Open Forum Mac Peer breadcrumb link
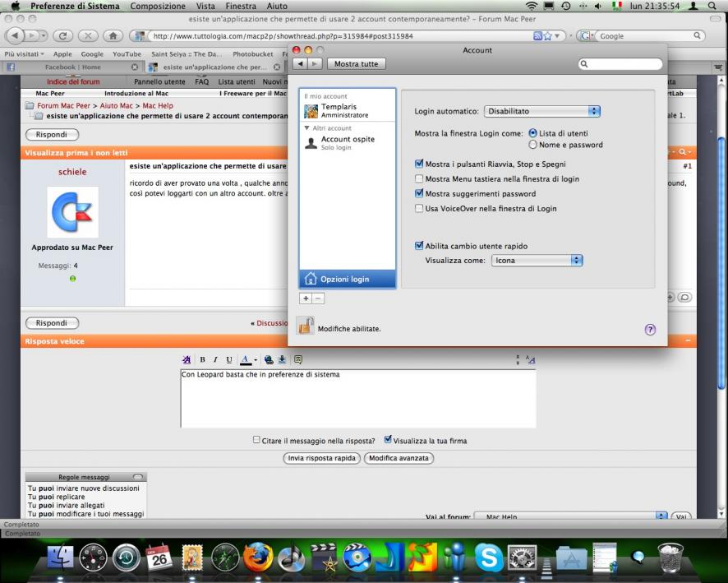This screenshot has height=583, width=728. [x=63, y=105]
